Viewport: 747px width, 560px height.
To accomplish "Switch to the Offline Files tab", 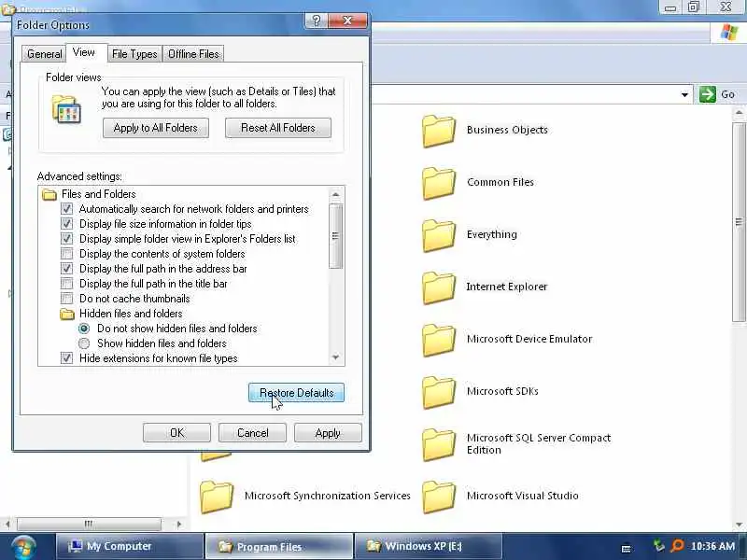I will (x=193, y=54).
